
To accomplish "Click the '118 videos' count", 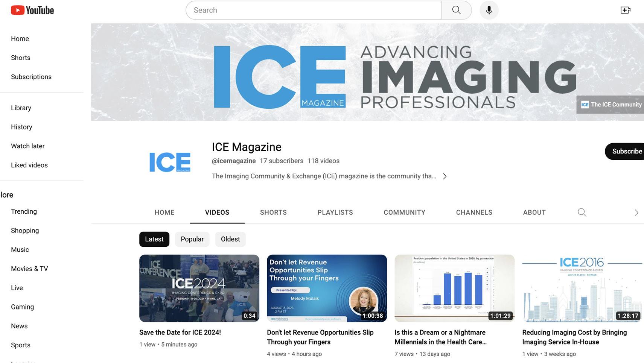I will (323, 161).
